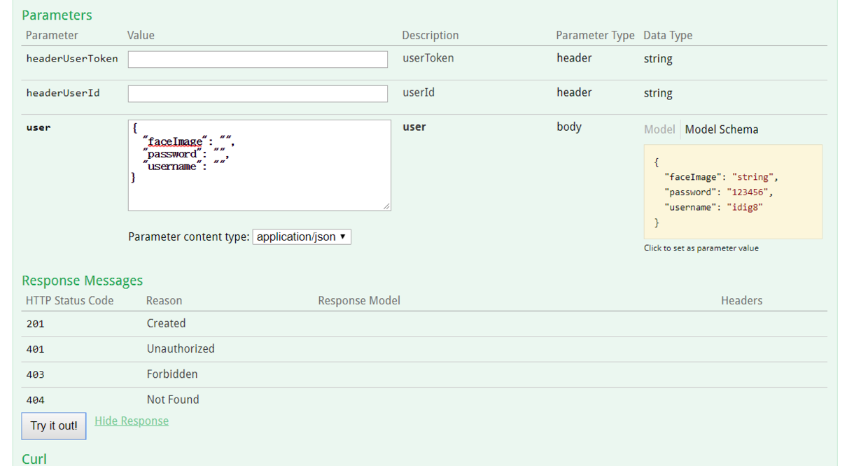Click the 404 Not Found reason
Viewport: 868px width, 466px height.
click(173, 400)
